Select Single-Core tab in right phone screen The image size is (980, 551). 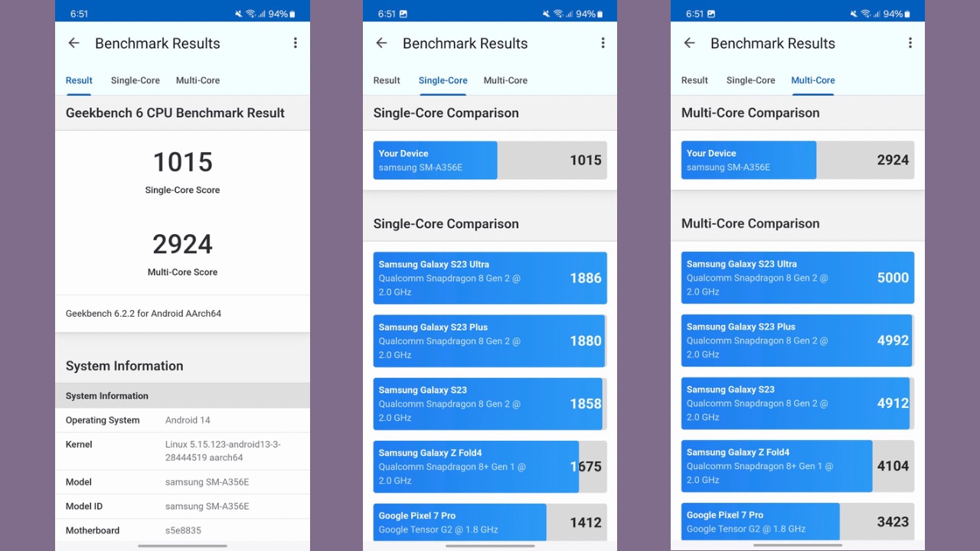tap(750, 80)
